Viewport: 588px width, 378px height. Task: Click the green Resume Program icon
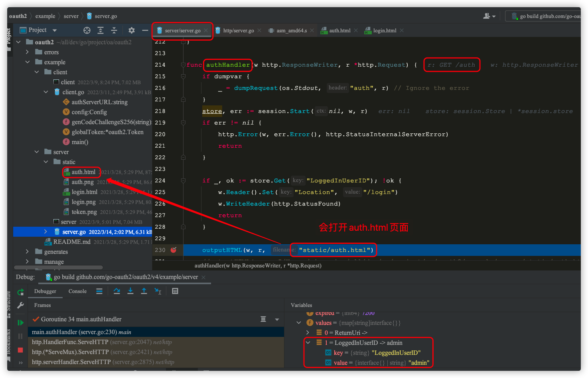[20, 323]
